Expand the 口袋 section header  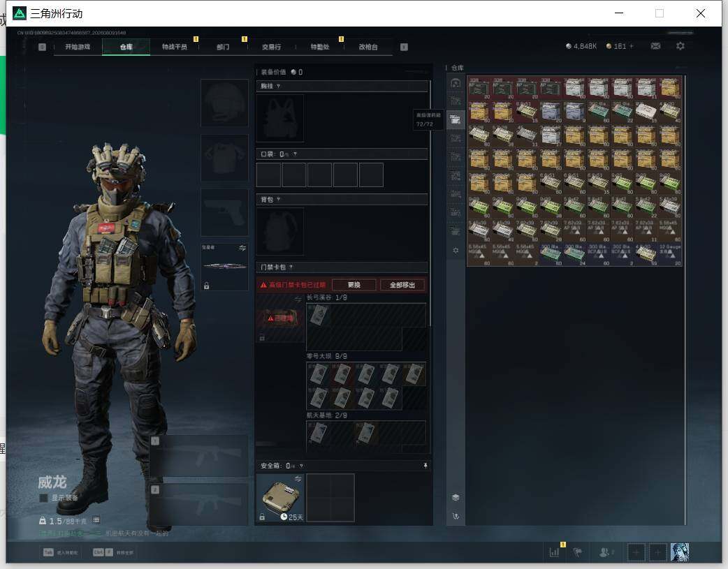[x=342, y=154]
